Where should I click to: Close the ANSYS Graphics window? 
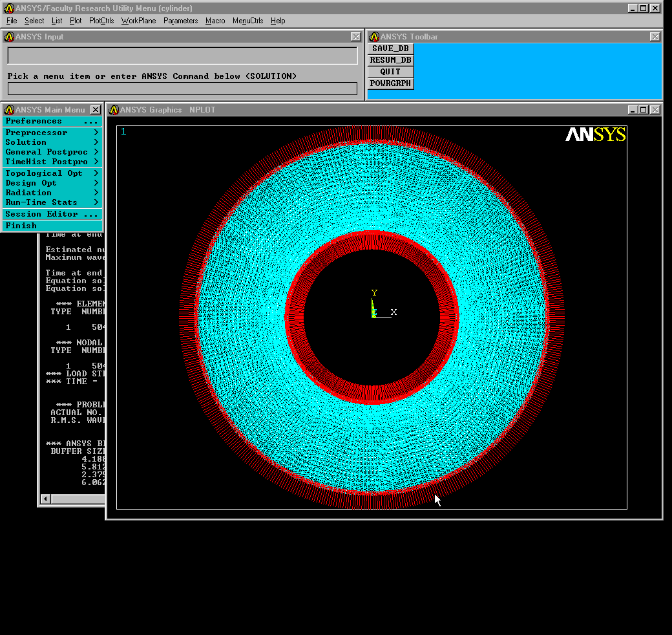click(x=655, y=110)
